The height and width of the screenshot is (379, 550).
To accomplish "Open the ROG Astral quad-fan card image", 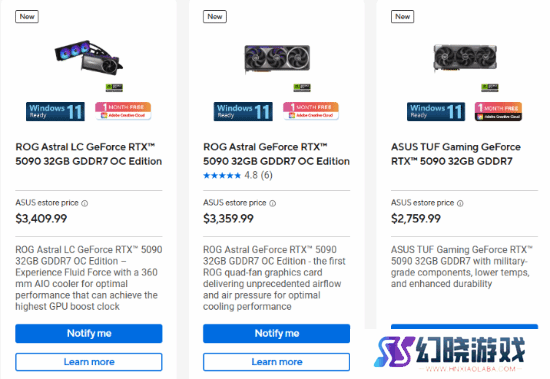I will [x=277, y=59].
